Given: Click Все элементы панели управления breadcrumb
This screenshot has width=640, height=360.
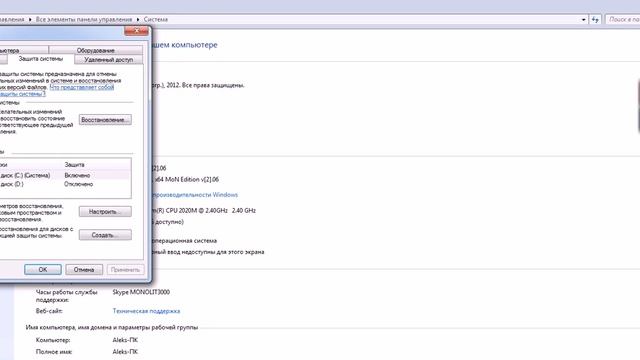Looking at the screenshot, I should (x=84, y=19).
